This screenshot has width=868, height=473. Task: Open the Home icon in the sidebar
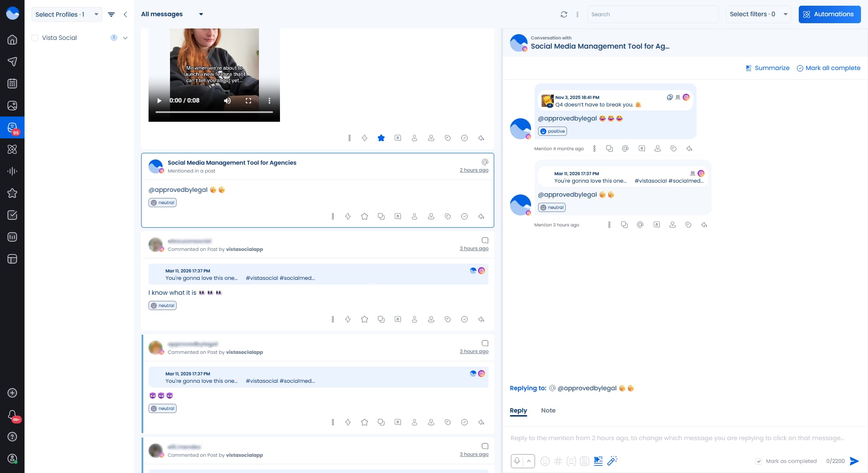12,40
